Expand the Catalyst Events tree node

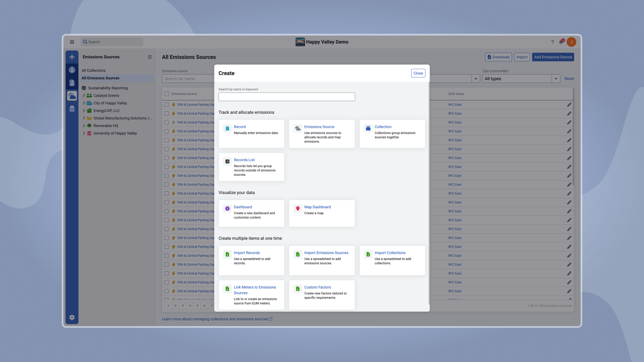coord(84,96)
